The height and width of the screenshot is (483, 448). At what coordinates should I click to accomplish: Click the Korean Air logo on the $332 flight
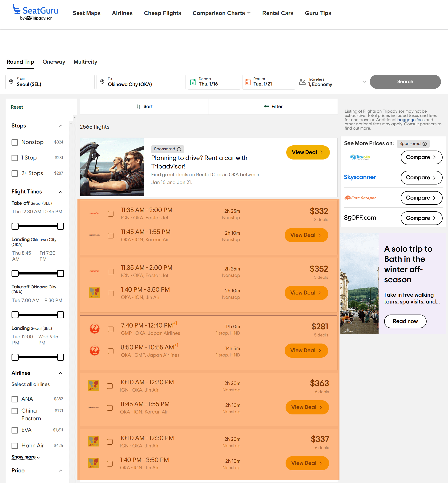(x=94, y=235)
